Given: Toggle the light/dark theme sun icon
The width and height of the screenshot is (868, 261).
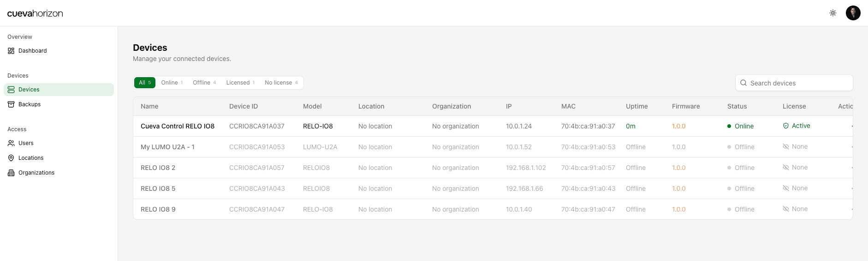Looking at the screenshot, I should [x=833, y=13].
